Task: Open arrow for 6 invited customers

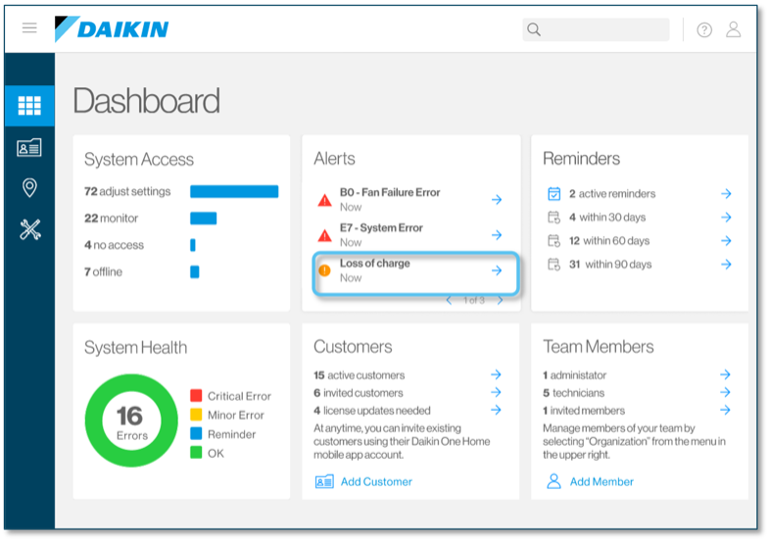Action: click(x=496, y=392)
